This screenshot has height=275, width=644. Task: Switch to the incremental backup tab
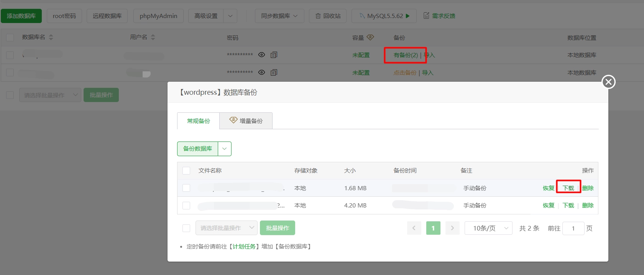coord(246,121)
